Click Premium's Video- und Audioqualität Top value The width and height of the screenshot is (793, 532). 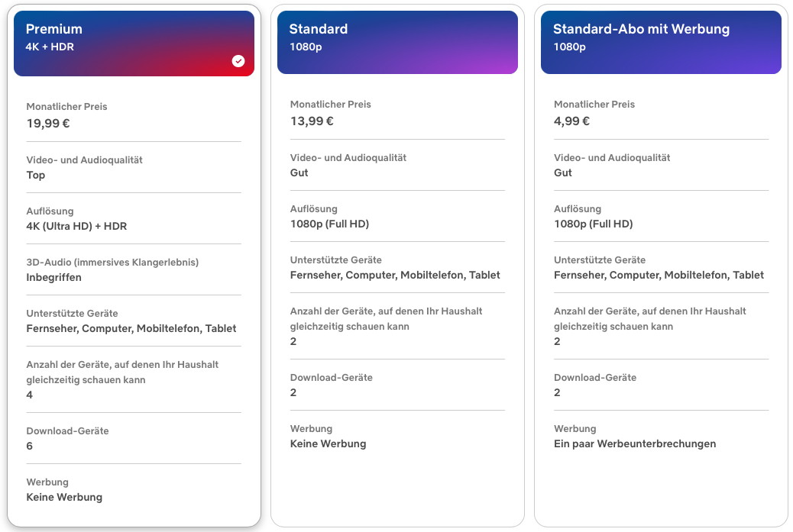[x=36, y=176]
